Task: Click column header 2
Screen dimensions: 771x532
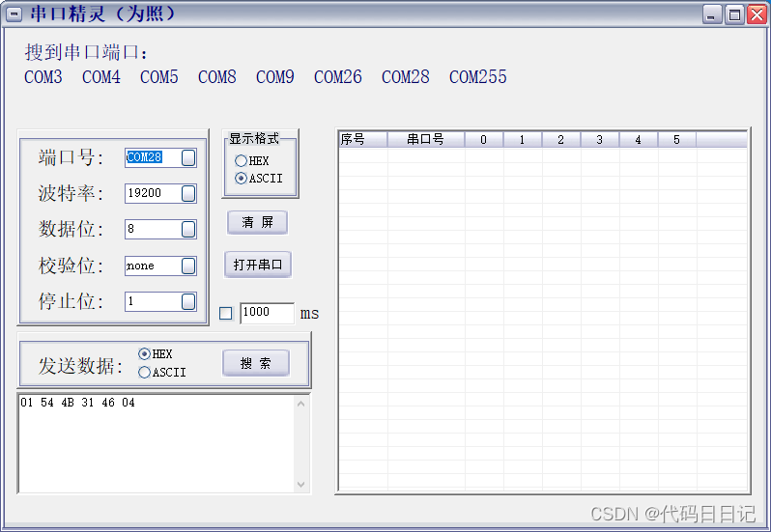Action: click(561, 139)
